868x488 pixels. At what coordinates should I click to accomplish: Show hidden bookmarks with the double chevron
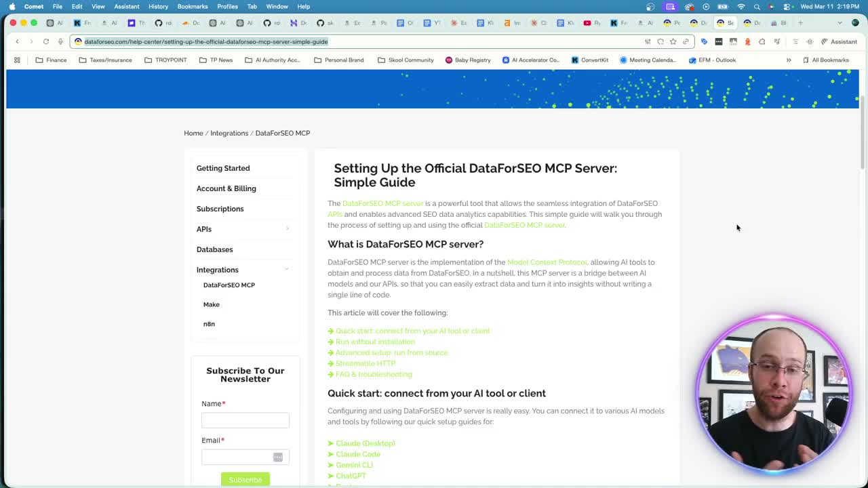[x=789, y=60]
